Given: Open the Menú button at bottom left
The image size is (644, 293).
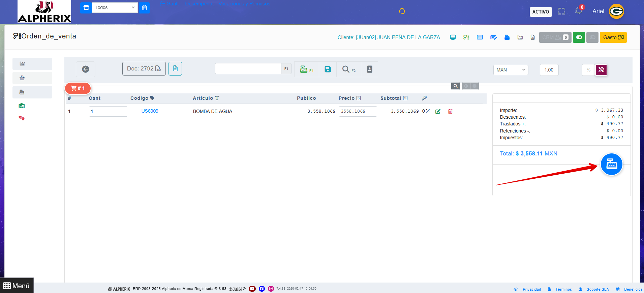Looking at the screenshot, I should tap(17, 286).
